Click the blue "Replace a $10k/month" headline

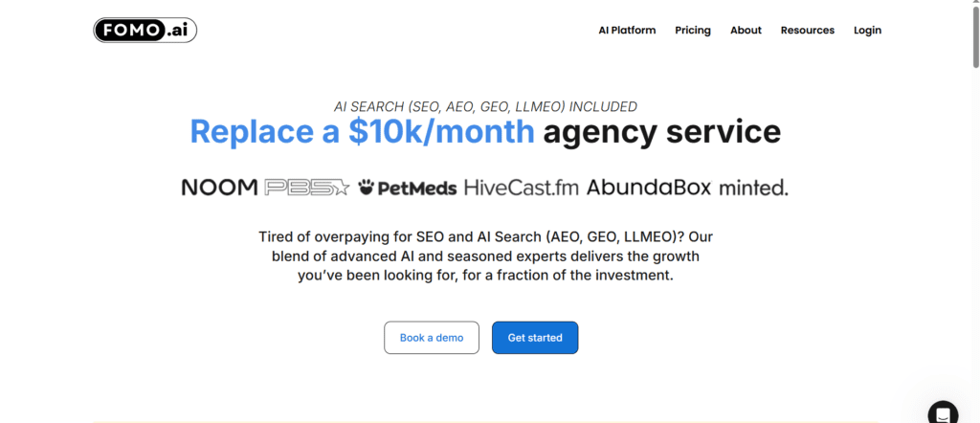pyautogui.click(x=362, y=131)
